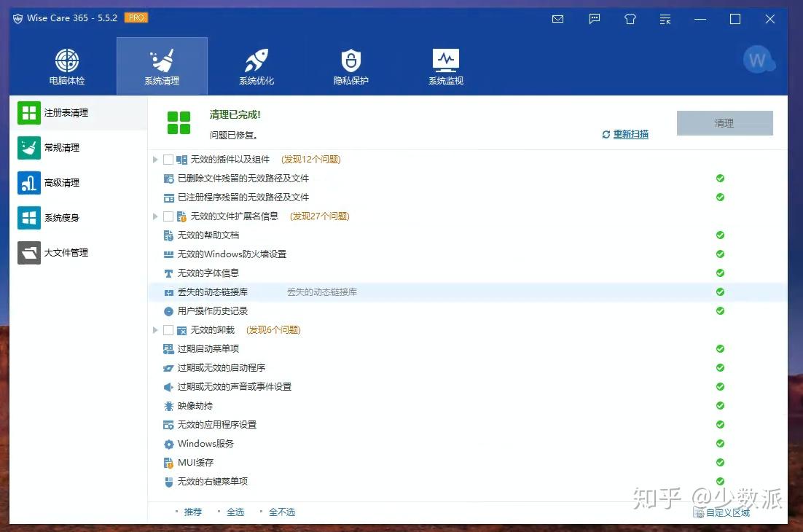Expand the 无效的卸载 entry

pyautogui.click(x=154, y=329)
